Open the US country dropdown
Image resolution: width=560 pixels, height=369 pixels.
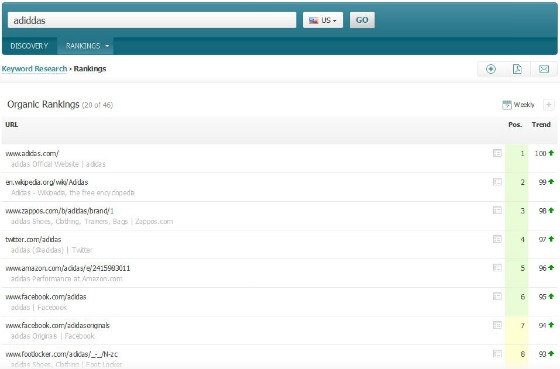pos(323,20)
